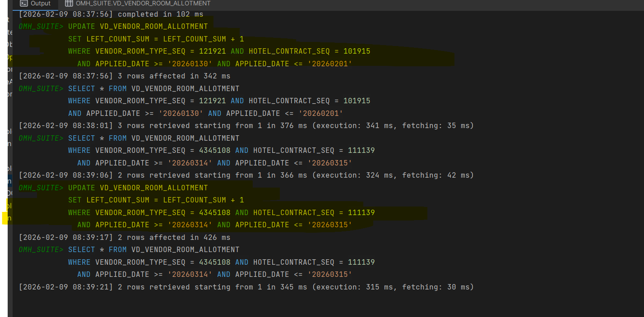This screenshot has width=644, height=317.
Task: Click the console icon on the Output tab
Action: [x=23, y=4]
